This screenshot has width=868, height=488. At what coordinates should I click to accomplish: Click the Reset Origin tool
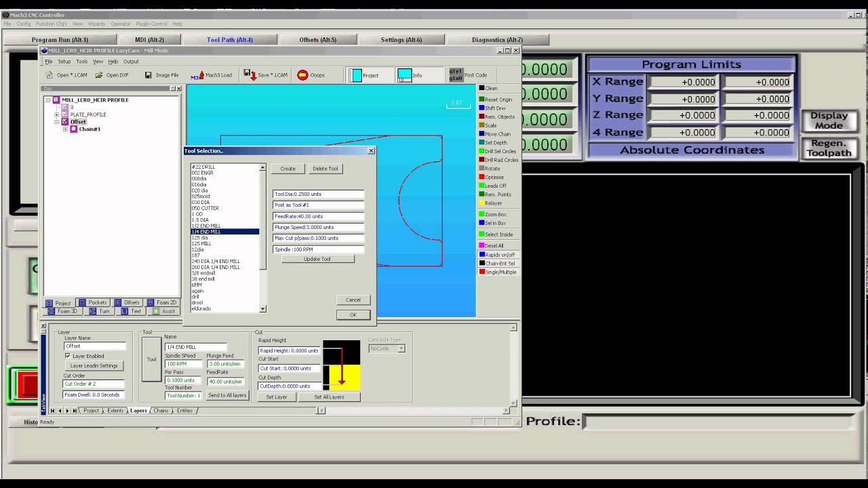pyautogui.click(x=496, y=100)
